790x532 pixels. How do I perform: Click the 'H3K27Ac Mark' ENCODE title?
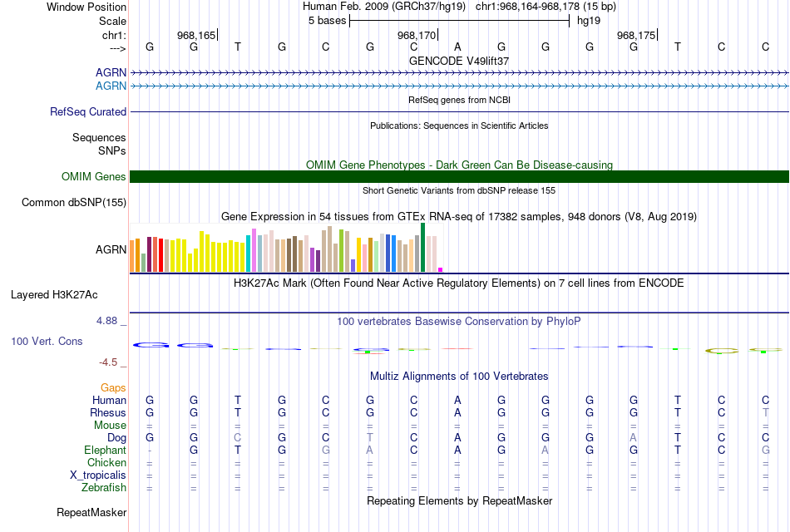459,283
